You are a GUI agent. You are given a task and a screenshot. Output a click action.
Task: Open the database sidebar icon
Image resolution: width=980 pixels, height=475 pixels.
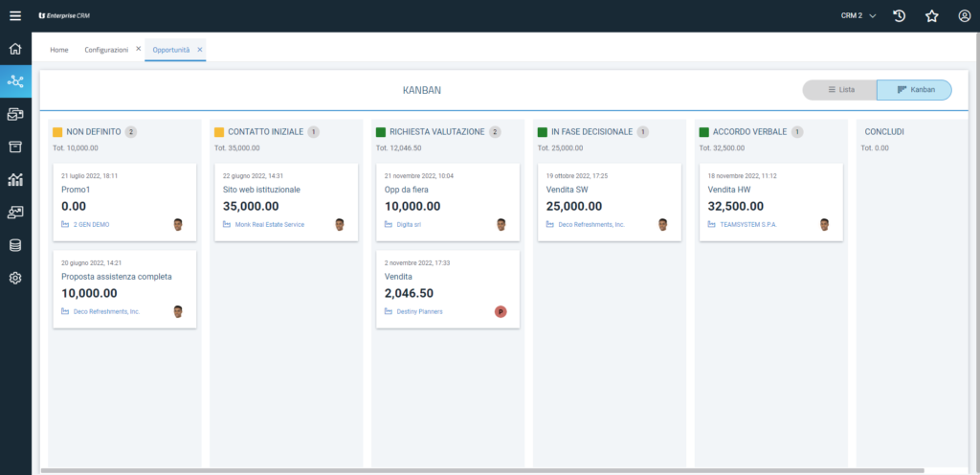15,245
